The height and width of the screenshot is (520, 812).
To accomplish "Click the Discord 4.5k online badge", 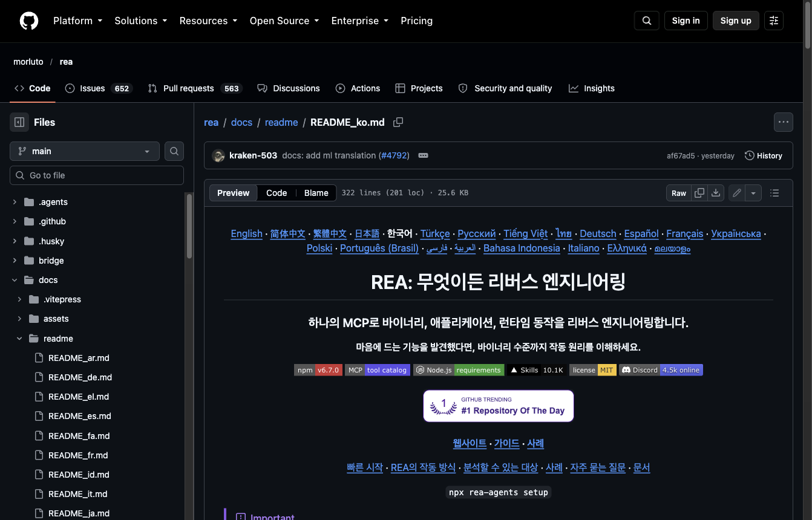I will 661,370.
